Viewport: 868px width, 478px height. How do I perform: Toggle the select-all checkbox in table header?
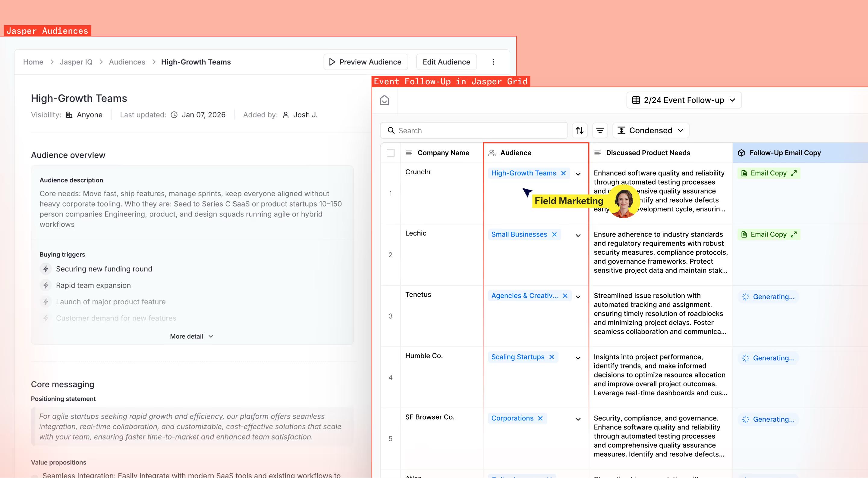pyautogui.click(x=391, y=153)
